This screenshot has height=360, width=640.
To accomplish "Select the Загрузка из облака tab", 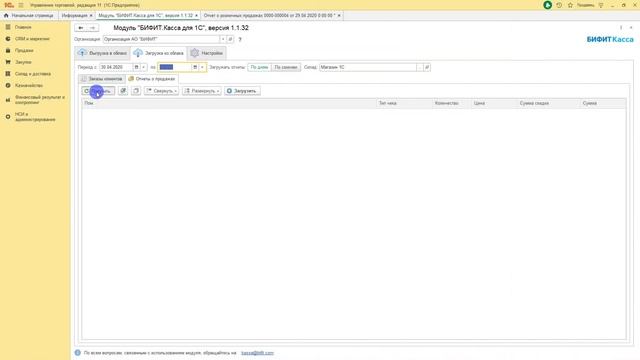I will tap(159, 53).
